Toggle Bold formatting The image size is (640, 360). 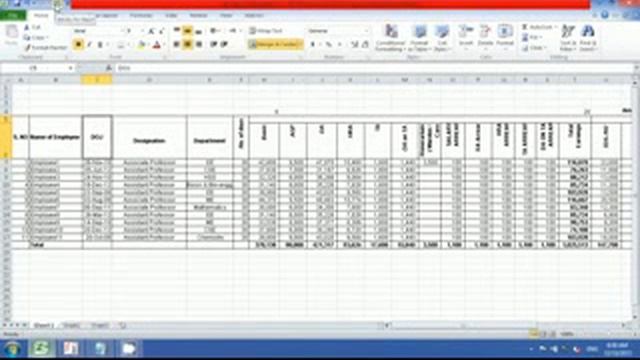coord(78,44)
